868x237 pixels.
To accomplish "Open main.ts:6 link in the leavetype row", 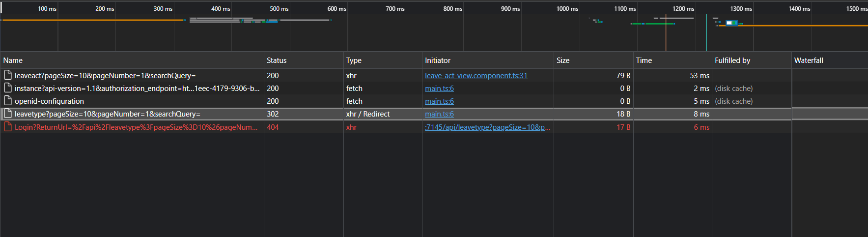I will click(x=439, y=114).
